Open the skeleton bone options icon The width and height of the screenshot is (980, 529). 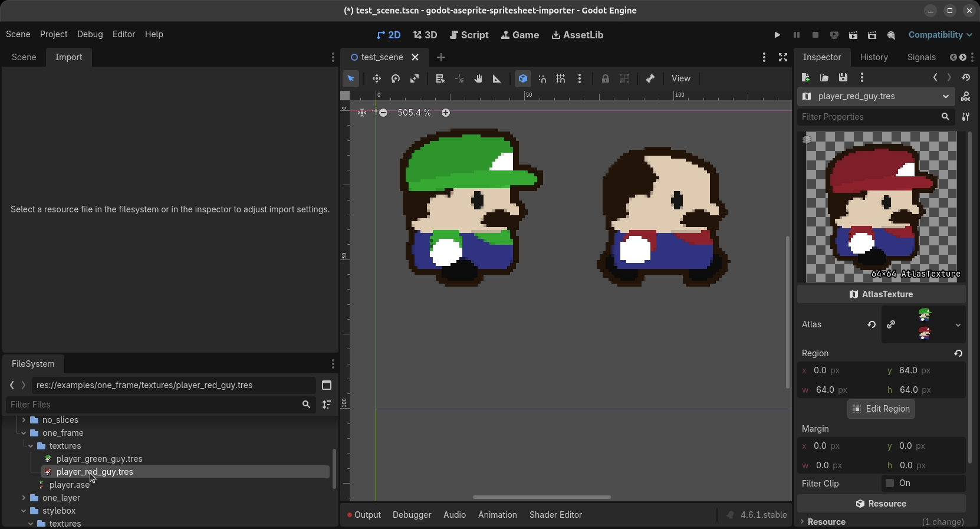click(x=650, y=78)
